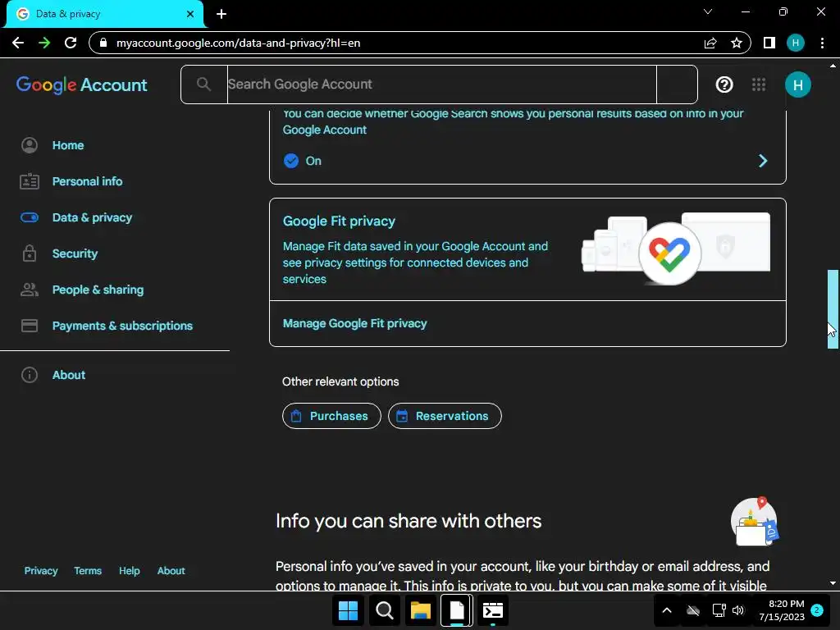Image resolution: width=840 pixels, height=630 pixels.
Task: Click the Google Fit heart illustration
Action: click(x=669, y=253)
